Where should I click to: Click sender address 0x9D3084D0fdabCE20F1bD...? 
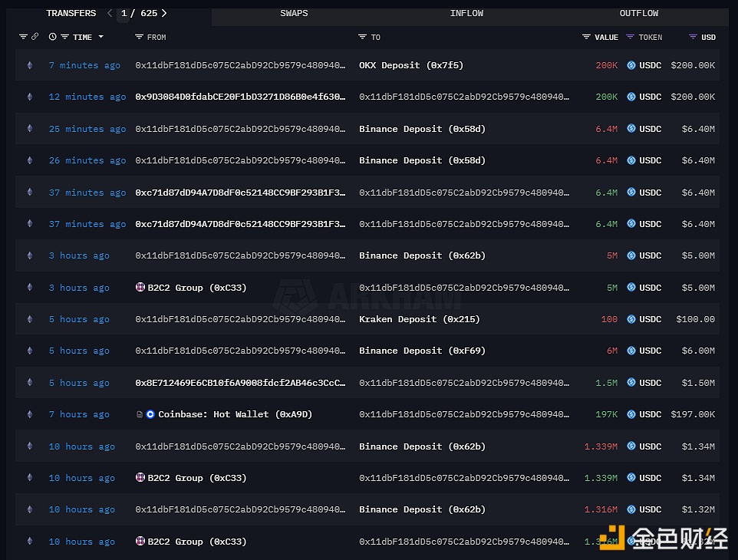click(240, 97)
